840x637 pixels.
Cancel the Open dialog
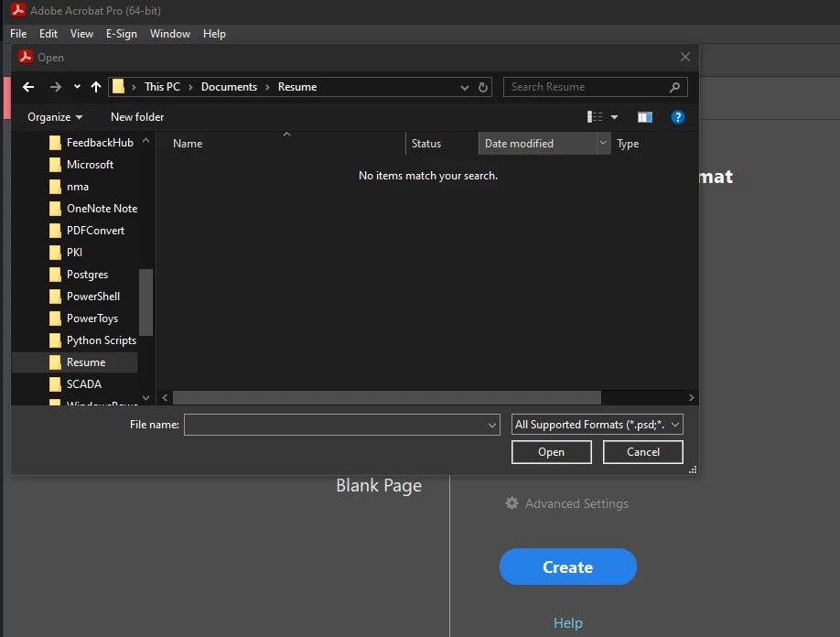tap(643, 451)
